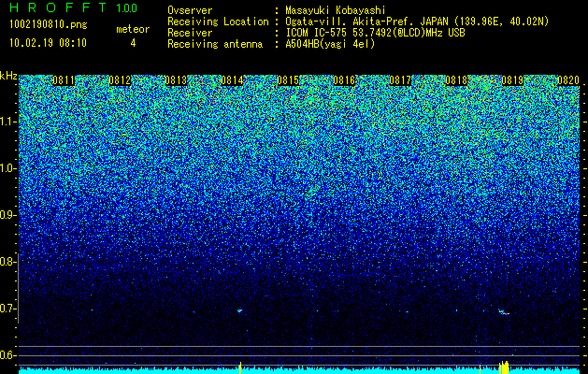Image resolution: width=588 pixels, height=374 pixels.
Task: Click the Receiving antenna label
Action: point(215,44)
